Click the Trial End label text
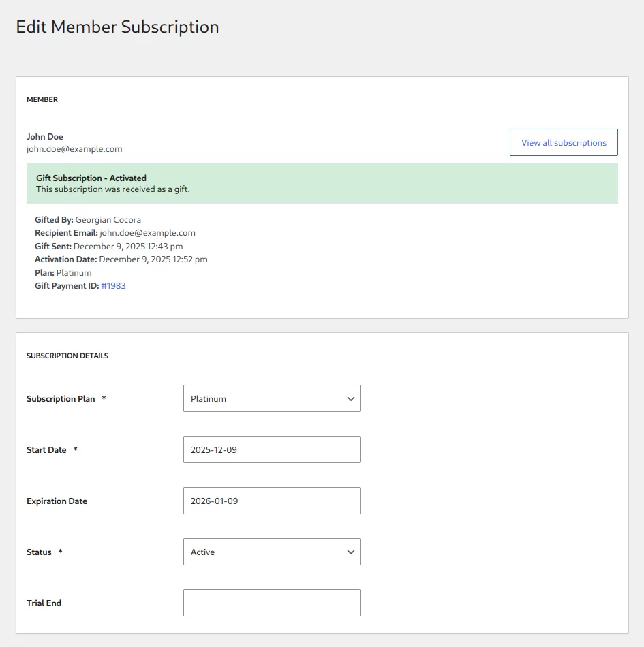This screenshot has width=644, height=647. 44,603
